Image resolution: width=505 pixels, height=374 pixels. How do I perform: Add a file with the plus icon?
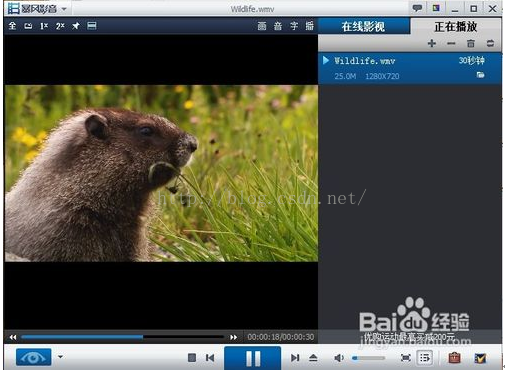(432, 43)
